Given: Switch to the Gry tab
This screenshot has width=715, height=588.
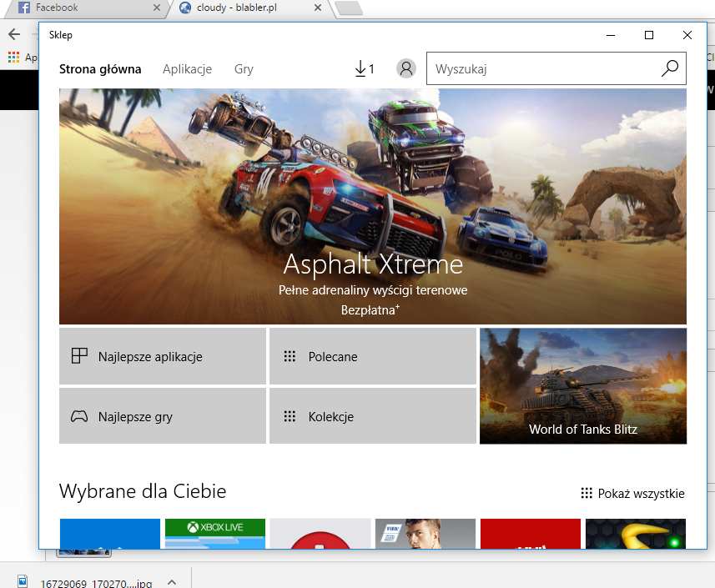Looking at the screenshot, I should tap(244, 69).
